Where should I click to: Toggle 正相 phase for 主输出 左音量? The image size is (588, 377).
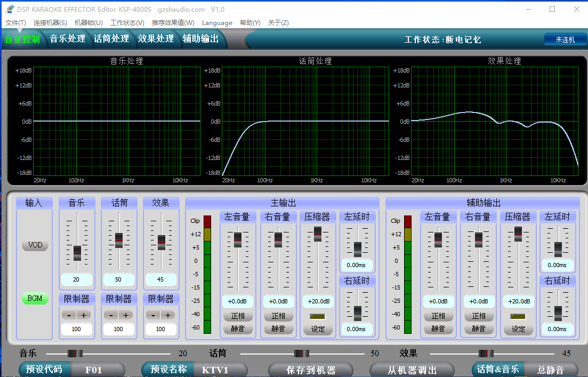coord(238,316)
